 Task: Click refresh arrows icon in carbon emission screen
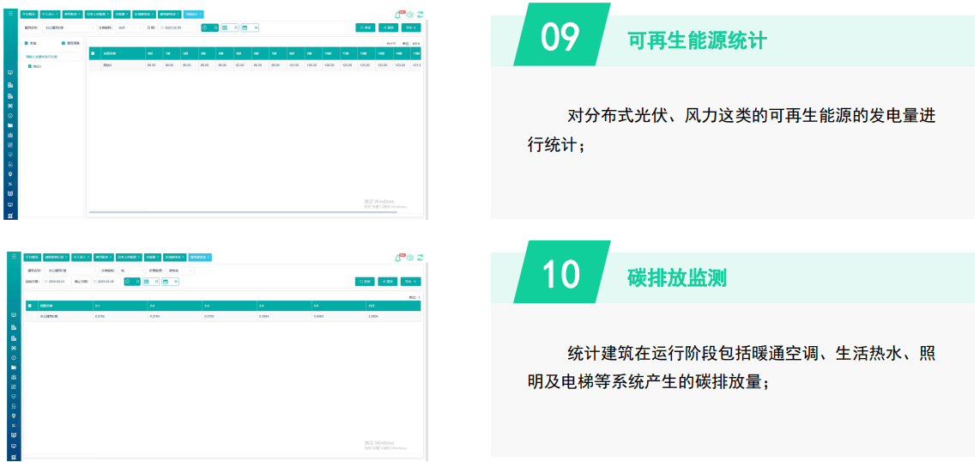[420, 258]
